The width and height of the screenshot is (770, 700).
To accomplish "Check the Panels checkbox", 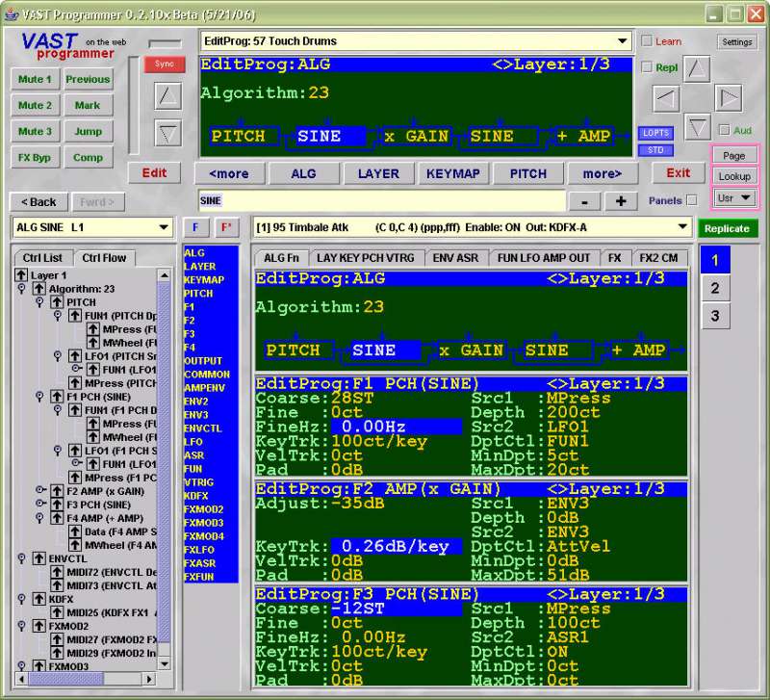I will pos(691,200).
